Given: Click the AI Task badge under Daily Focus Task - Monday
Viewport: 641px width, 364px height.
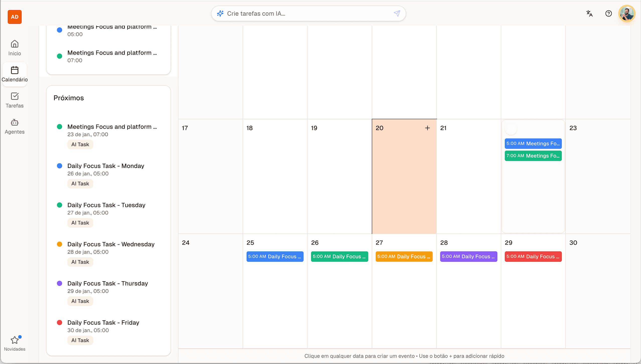Looking at the screenshot, I should coord(80,184).
